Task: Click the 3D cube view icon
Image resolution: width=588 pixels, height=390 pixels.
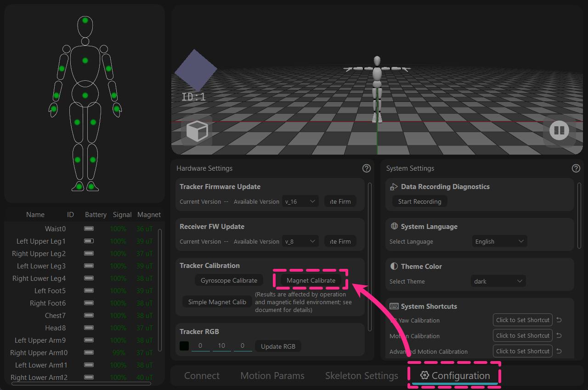Action: pos(197,131)
